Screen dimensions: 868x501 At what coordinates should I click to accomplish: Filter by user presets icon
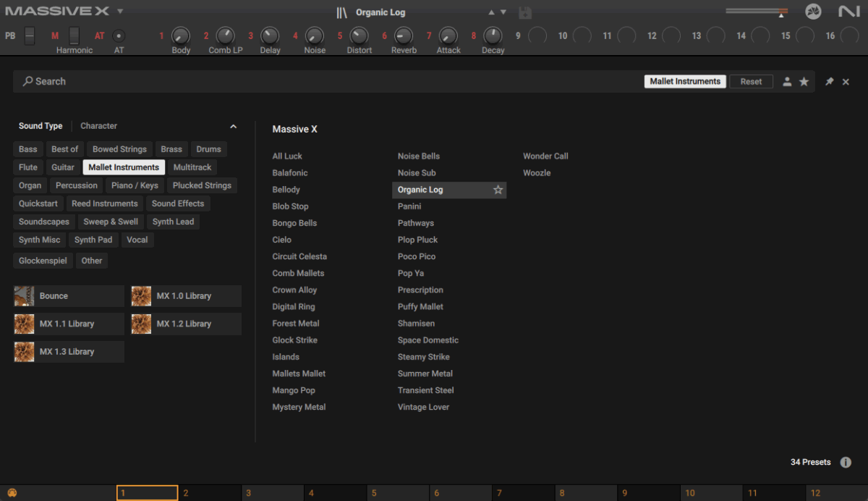787,82
